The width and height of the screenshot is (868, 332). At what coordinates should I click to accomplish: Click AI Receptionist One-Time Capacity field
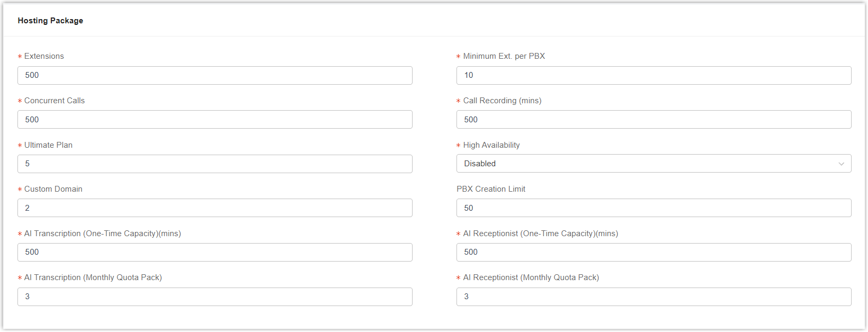point(654,252)
